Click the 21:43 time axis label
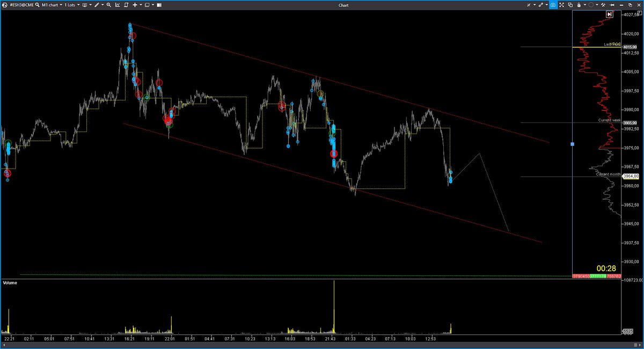This screenshot has height=349, width=644. click(330, 339)
